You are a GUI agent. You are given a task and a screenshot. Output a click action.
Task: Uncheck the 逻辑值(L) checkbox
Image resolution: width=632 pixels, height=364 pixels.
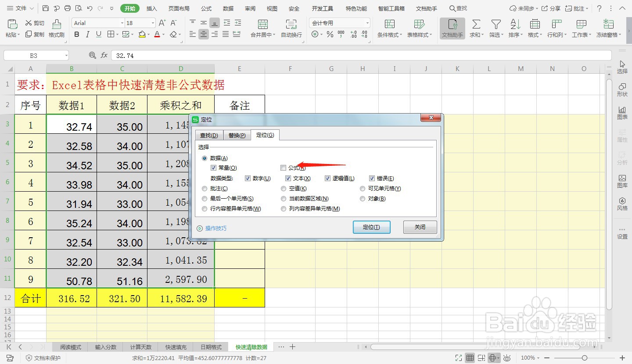(x=328, y=178)
